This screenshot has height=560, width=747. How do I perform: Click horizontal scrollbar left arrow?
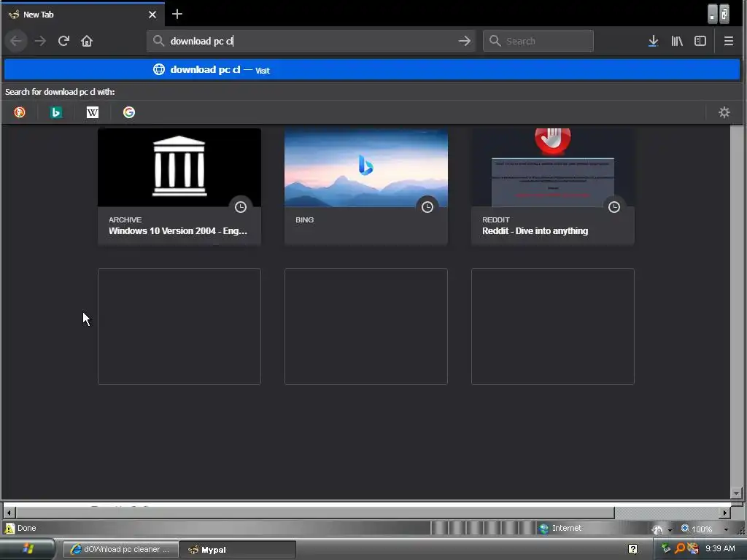pyautogui.click(x=9, y=513)
